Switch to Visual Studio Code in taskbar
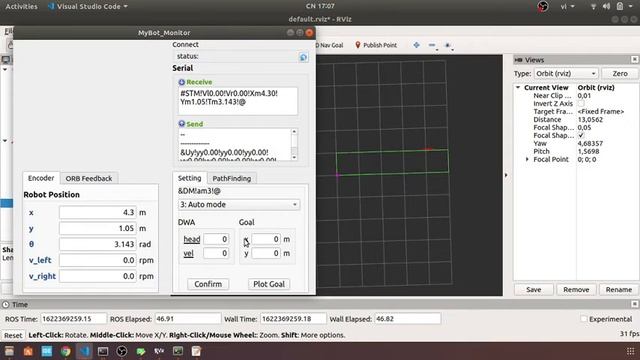This screenshot has height=360, width=640. (84, 351)
